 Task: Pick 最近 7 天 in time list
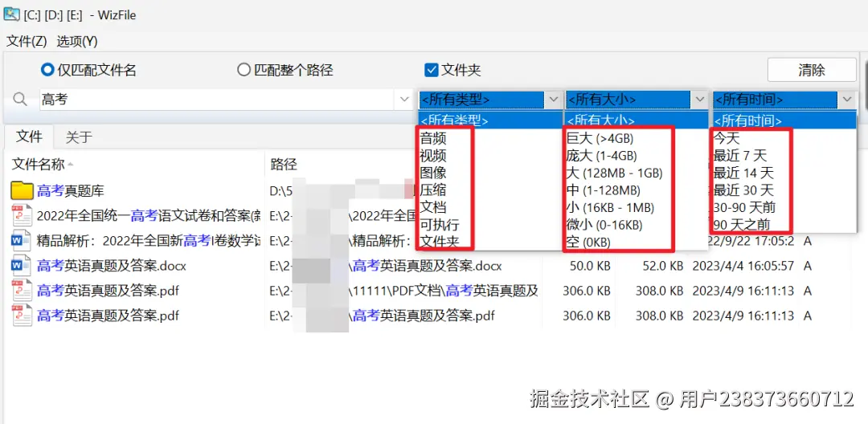click(741, 155)
